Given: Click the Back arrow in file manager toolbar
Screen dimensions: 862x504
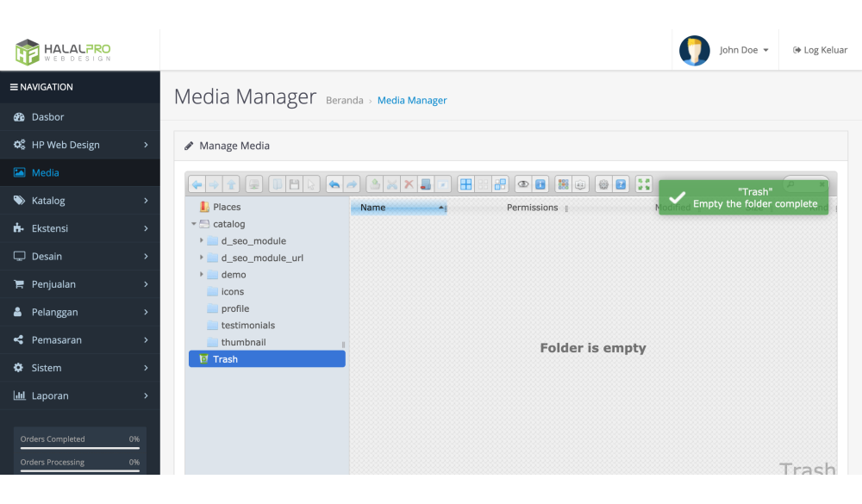Looking at the screenshot, I should pyautogui.click(x=197, y=184).
